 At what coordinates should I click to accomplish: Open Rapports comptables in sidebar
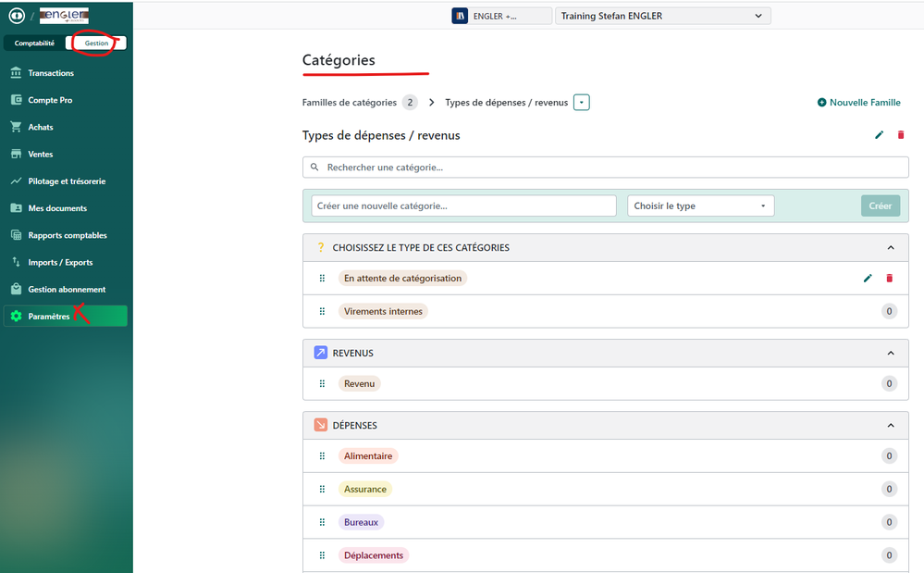pyautogui.click(x=68, y=235)
